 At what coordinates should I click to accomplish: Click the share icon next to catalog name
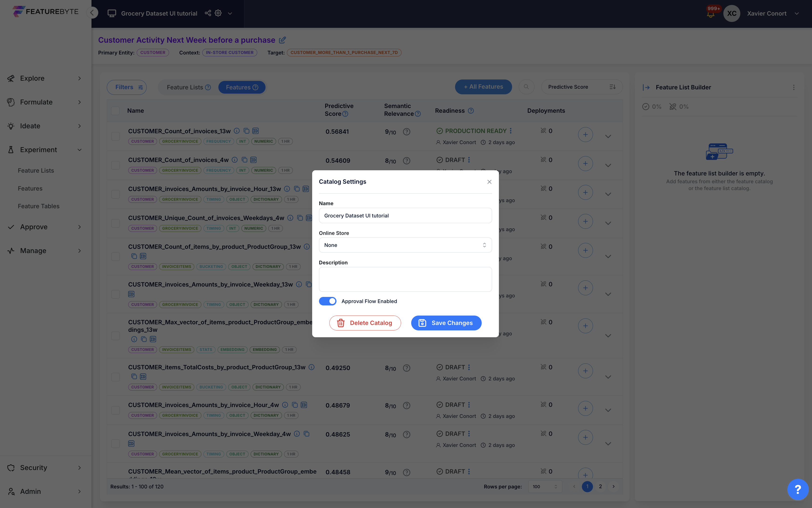208,13
